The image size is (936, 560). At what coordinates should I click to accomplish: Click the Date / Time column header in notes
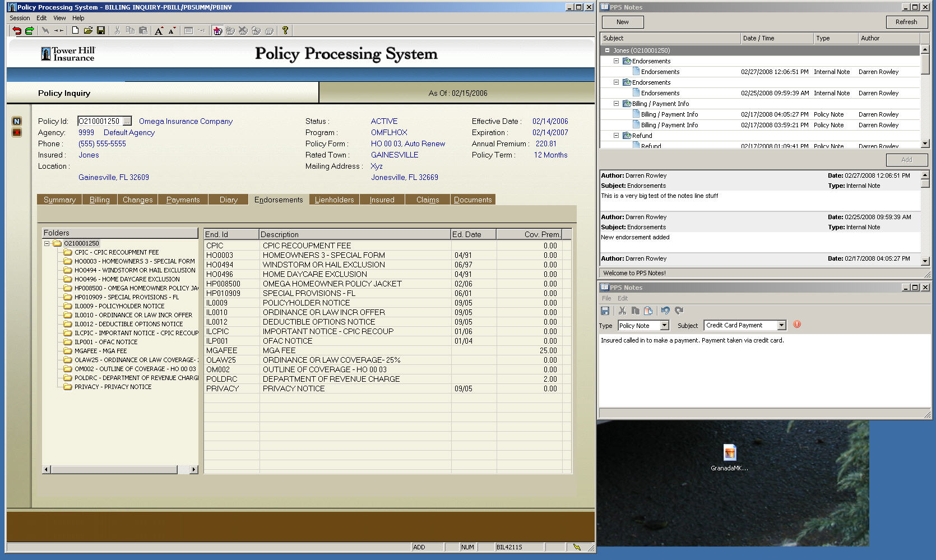[x=777, y=38]
